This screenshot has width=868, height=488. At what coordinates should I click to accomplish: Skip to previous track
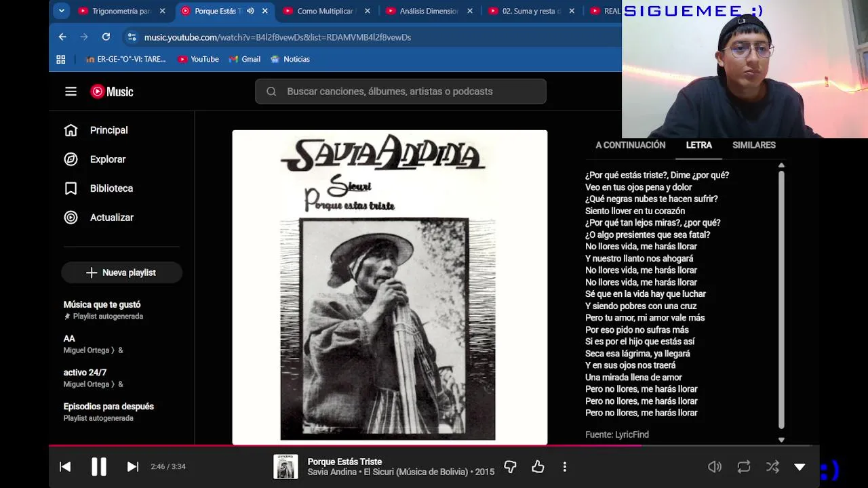pyautogui.click(x=65, y=466)
